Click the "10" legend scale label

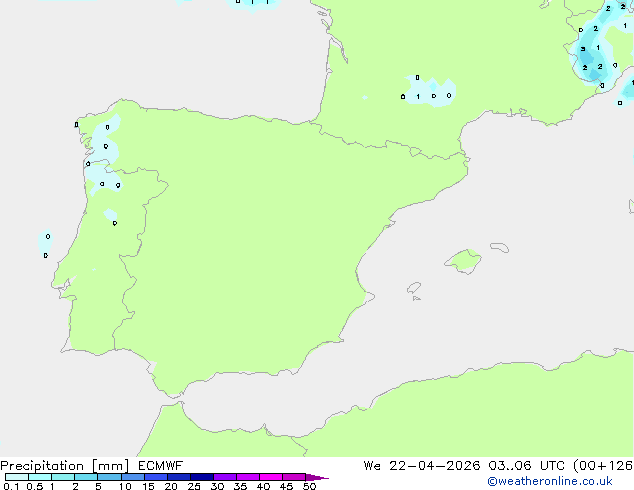[x=125, y=486]
